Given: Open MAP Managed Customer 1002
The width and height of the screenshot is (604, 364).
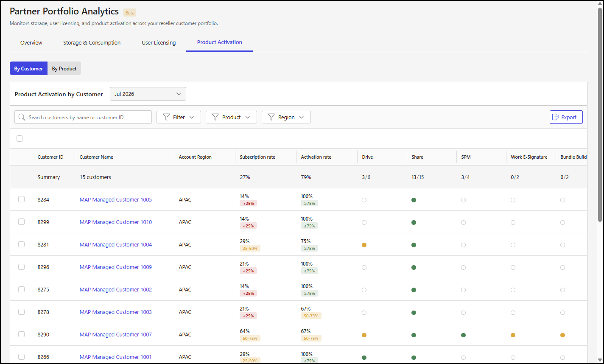Looking at the screenshot, I should [116, 289].
